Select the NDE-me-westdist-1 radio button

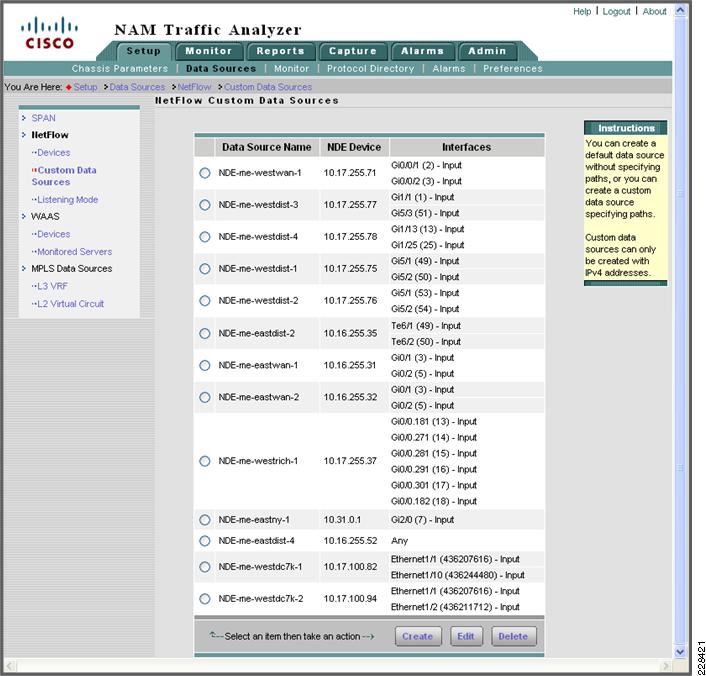[x=205, y=269]
